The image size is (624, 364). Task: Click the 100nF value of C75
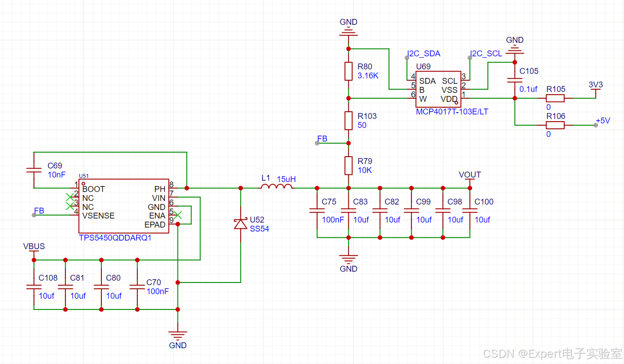click(333, 220)
